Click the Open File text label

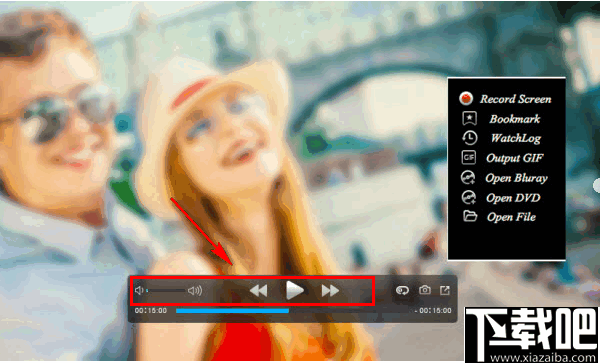tap(511, 217)
